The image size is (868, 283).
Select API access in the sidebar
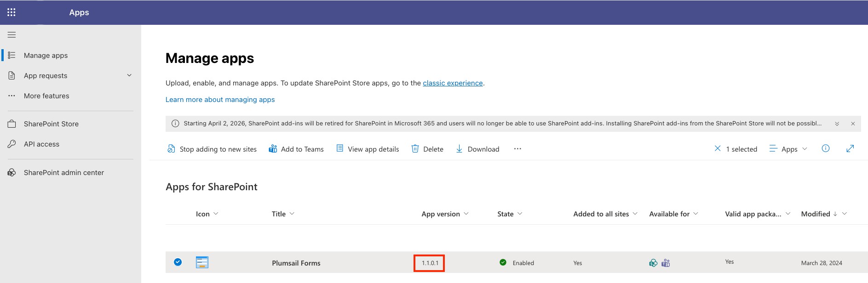(41, 144)
